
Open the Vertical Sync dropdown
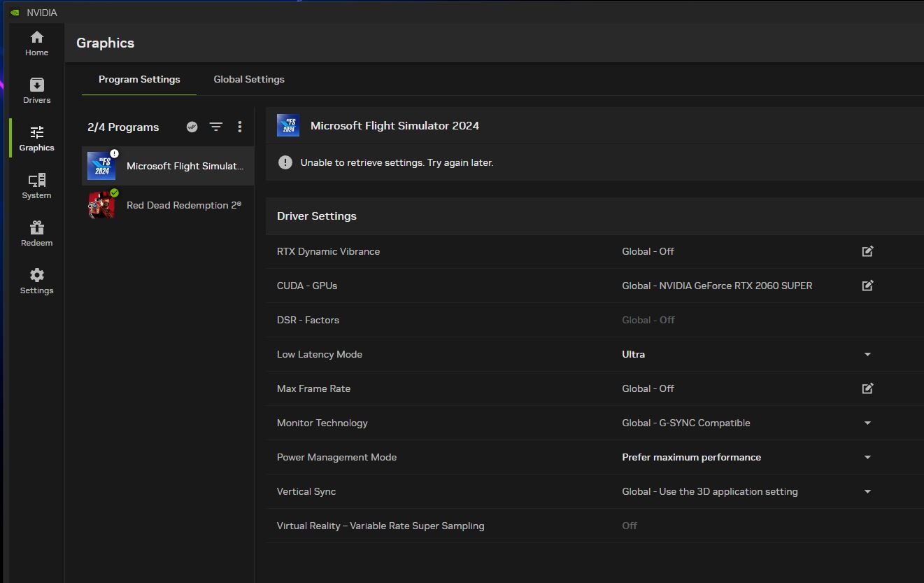coord(867,491)
